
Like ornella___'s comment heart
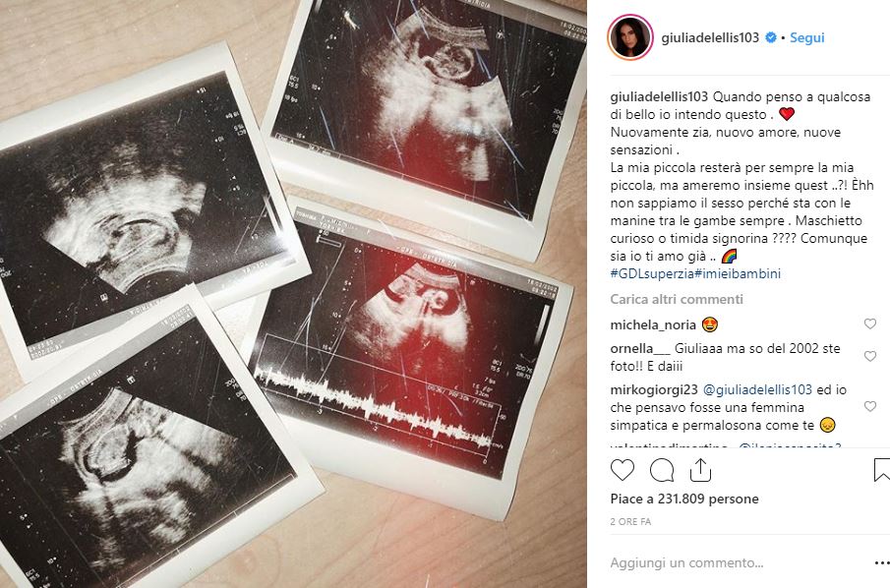point(870,356)
